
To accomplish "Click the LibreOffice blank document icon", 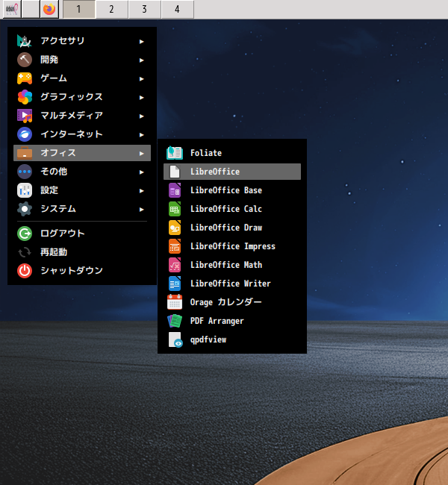I will coord(175,172).
